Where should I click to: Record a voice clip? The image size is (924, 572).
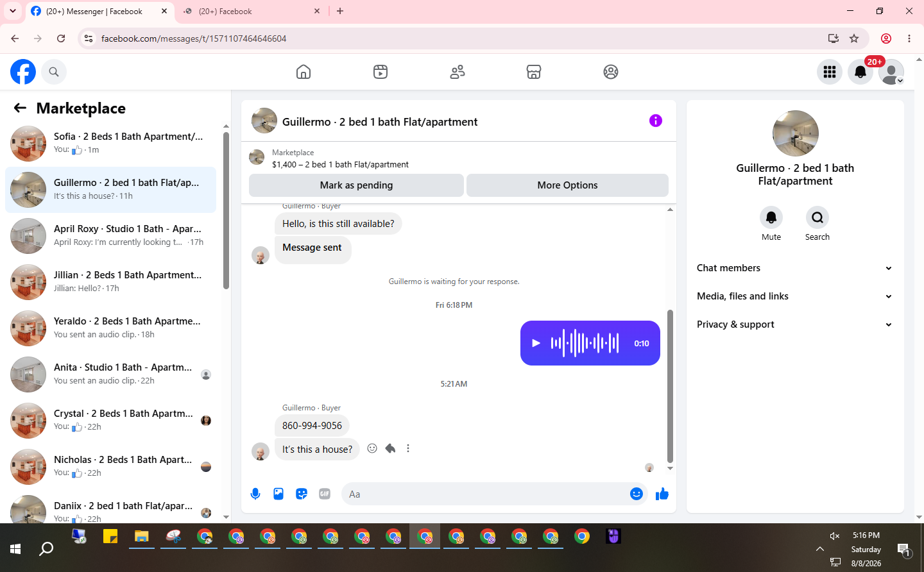pos(255,494)
